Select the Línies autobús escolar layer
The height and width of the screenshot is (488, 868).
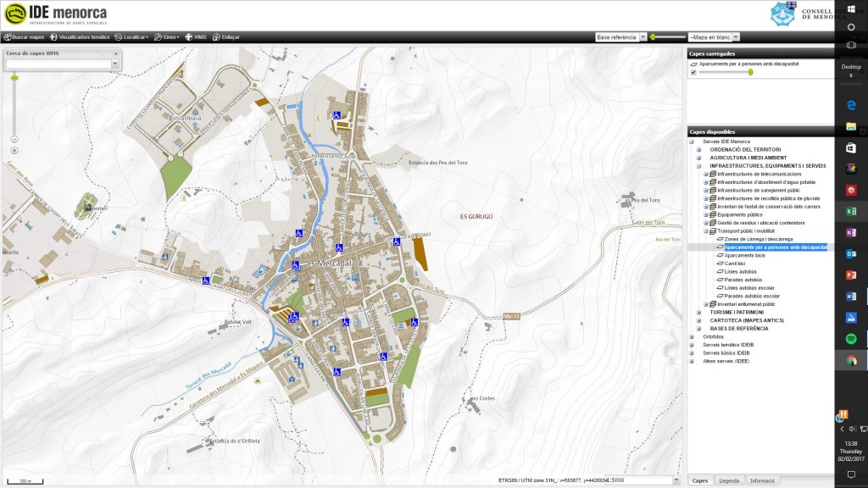click(x=749, y=288)
